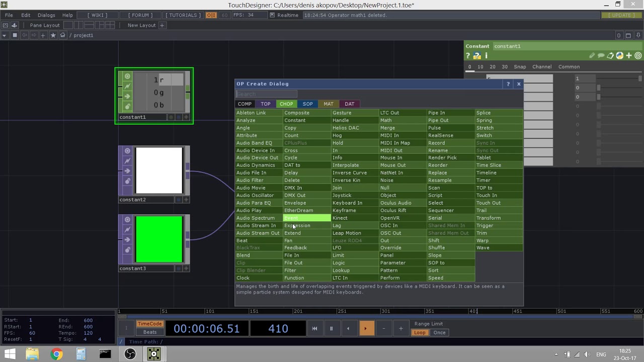Open the TUTORIALS link button
Screen dimensions: 644x362
pos(183,15)
